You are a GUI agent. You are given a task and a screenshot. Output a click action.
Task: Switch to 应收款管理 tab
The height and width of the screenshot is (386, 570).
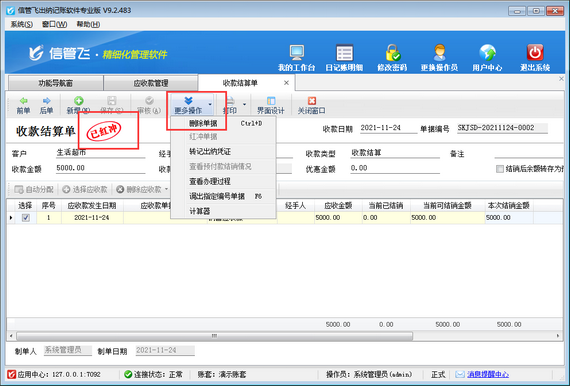point(151,83)
